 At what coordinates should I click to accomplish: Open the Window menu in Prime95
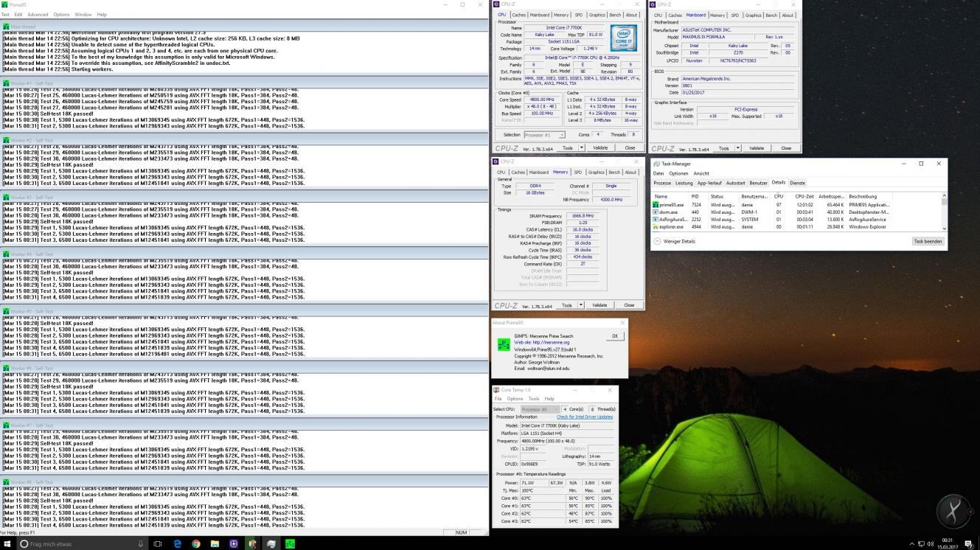[83, 15]
